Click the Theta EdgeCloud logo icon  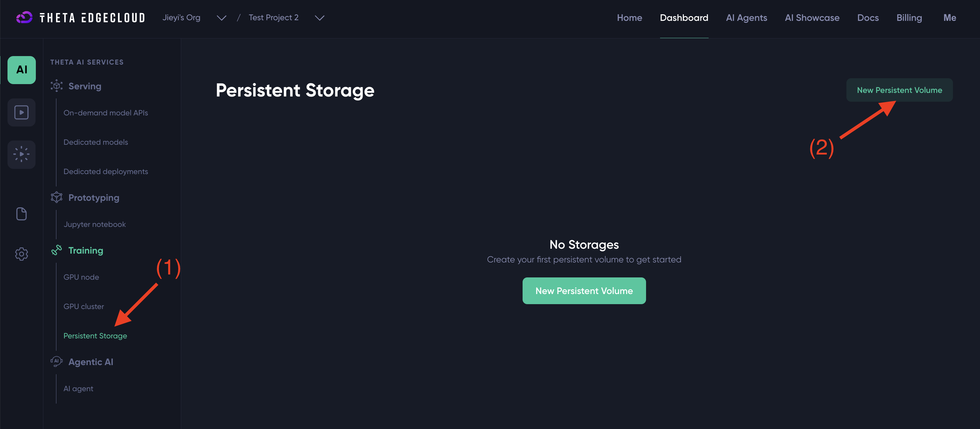coord(24,18)
